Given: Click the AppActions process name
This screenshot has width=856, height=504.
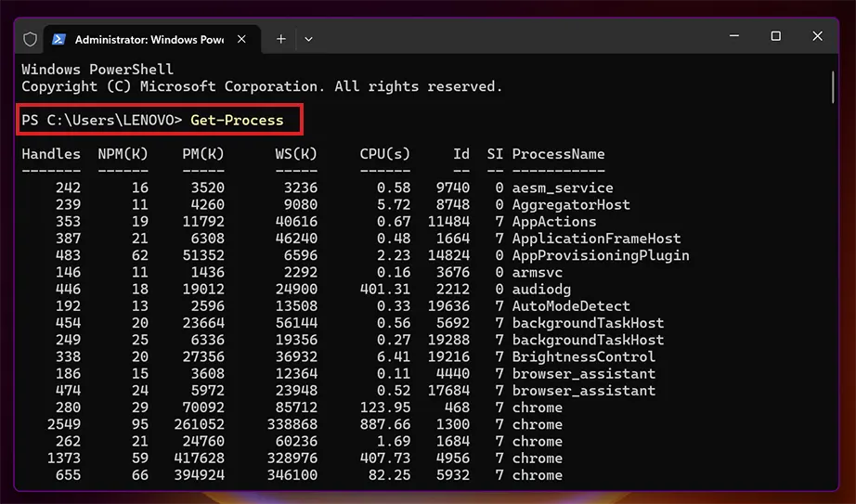Looking at the screenshot, I should coord(554,222).
